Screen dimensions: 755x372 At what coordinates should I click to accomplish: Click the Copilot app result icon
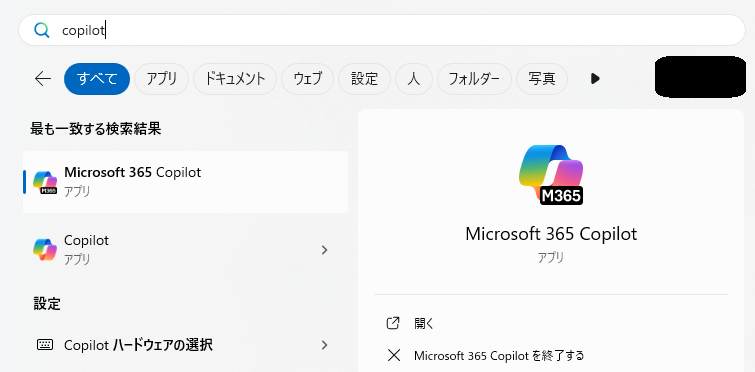(x=45, y=250)
